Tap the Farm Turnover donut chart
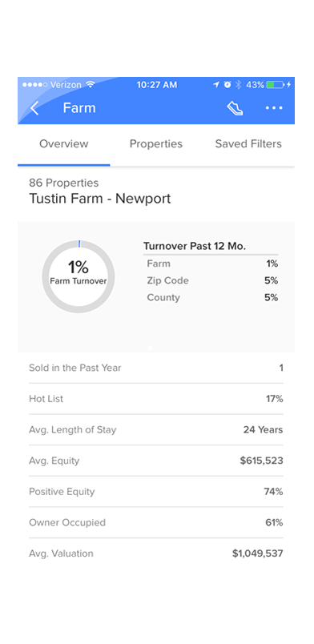The width and height of the screenshot is (314, 644). [78, 277]
